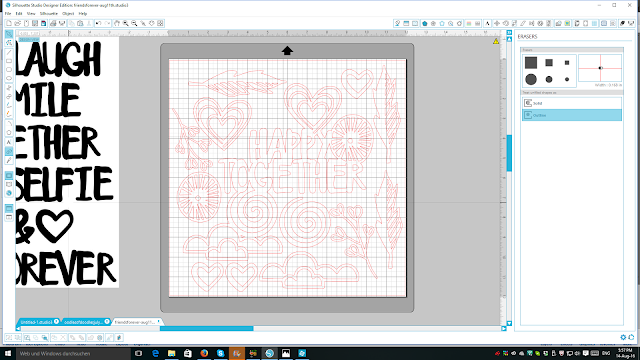
Task: Select the Select (arrow) tool in left toolbar
Action: coord(9,34)
